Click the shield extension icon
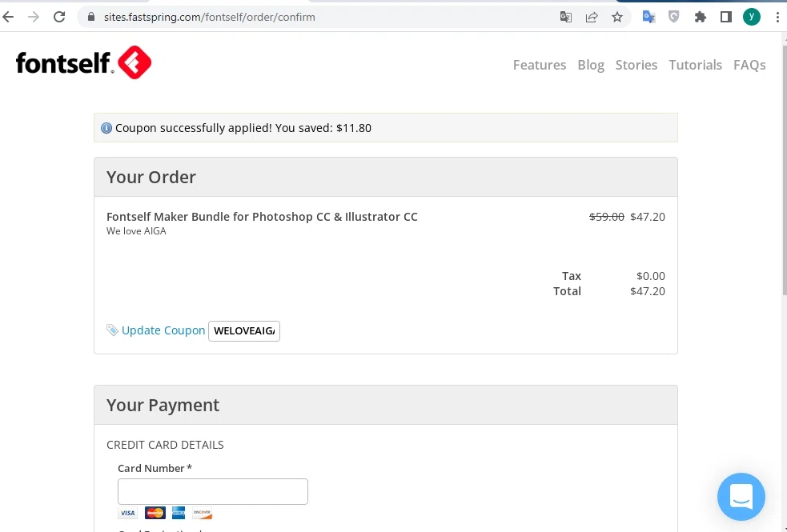Screen dimensions: 787x532 pyautogui.click(x=673, y=17)
